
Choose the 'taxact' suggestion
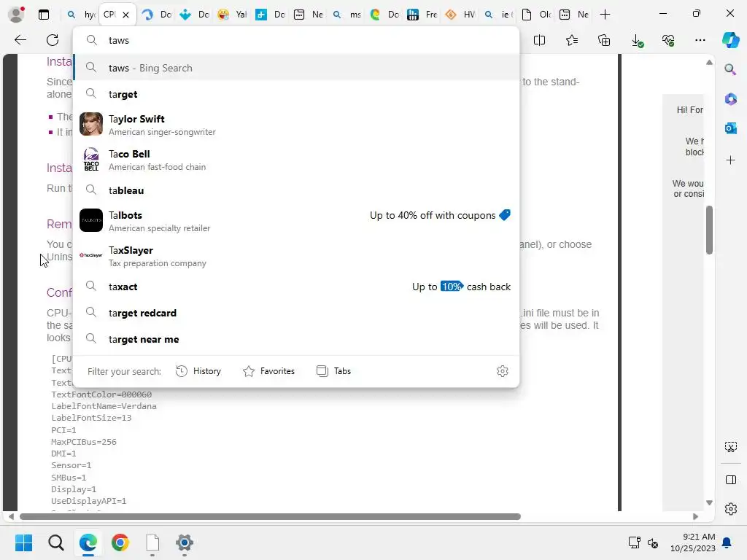pyautogui.click(x=296, y=286)
